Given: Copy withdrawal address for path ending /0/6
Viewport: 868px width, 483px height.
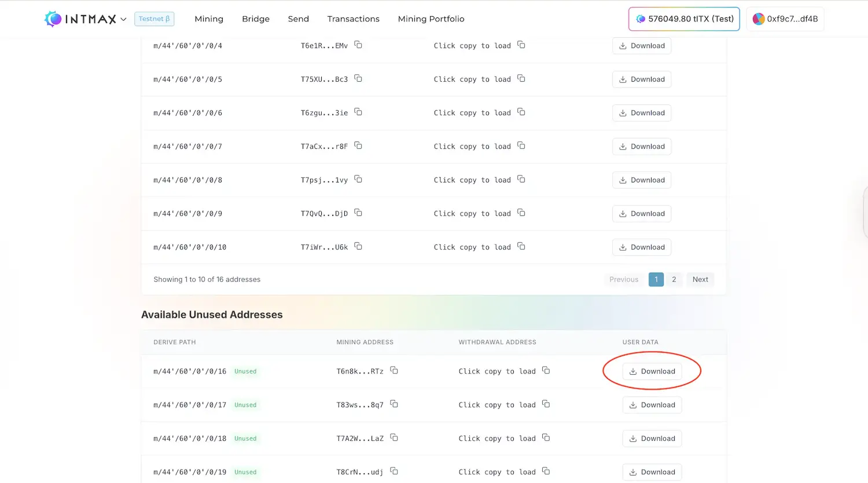Looking at the screenshot, I should [x=521, y=112].
